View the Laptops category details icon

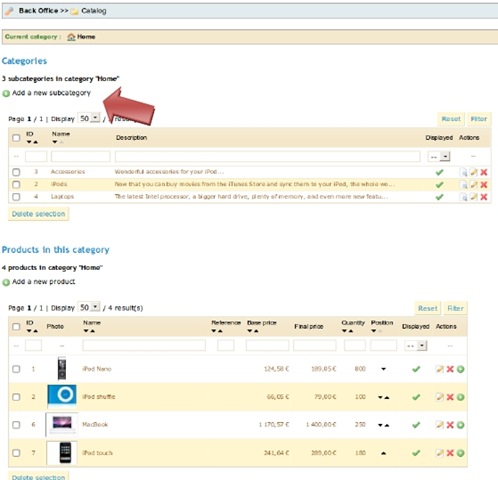click(x=464, y=197)
